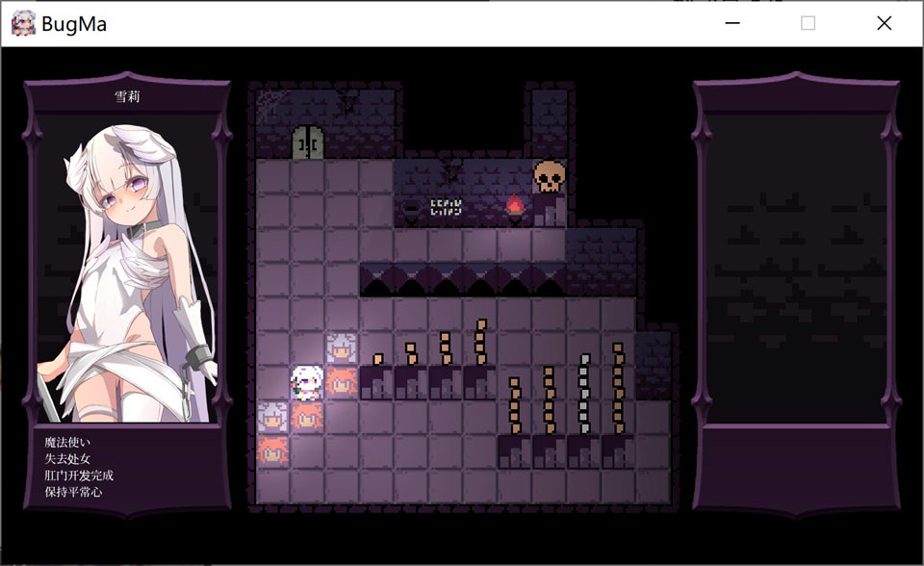The image size is (924, 566).
Task: Click the 雪莉 name header on the left panel
Action: tap(127, 97)
